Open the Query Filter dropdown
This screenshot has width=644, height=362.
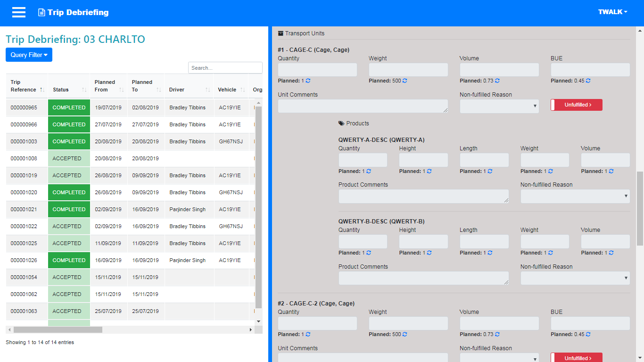[29, 55]
